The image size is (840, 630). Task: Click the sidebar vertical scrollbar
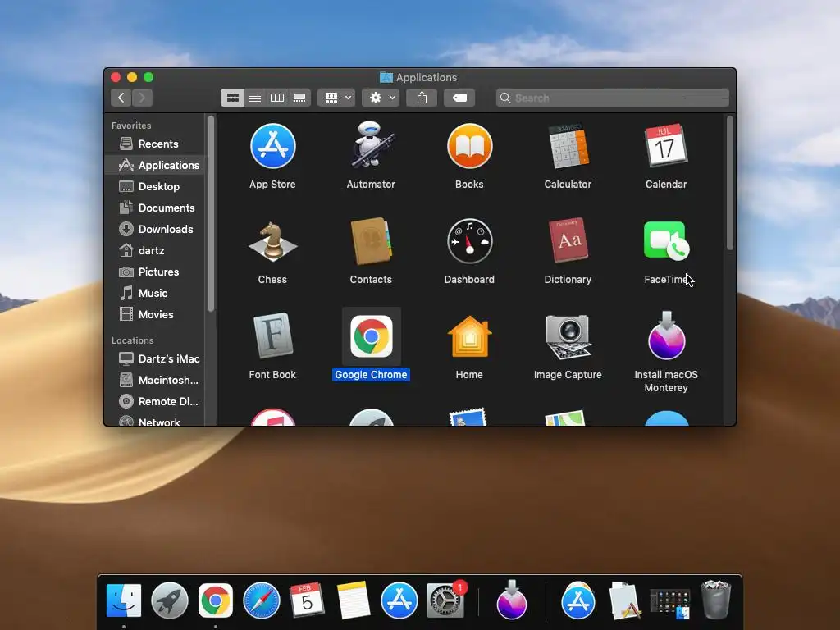211,214
